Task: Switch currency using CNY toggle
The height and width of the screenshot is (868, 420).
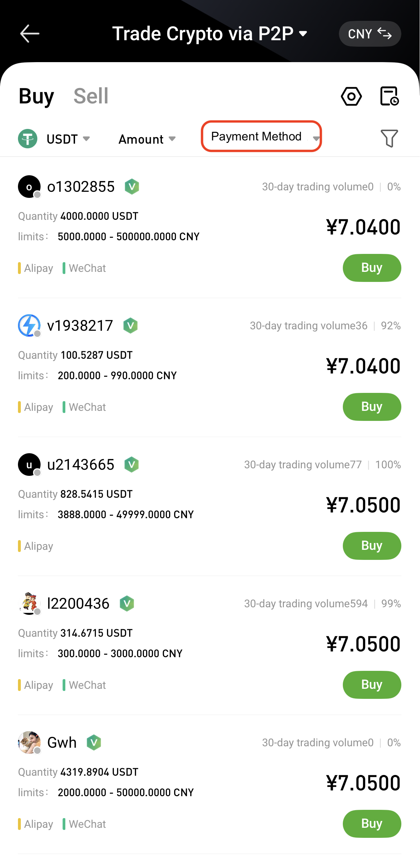Action: tap(370, 34)
